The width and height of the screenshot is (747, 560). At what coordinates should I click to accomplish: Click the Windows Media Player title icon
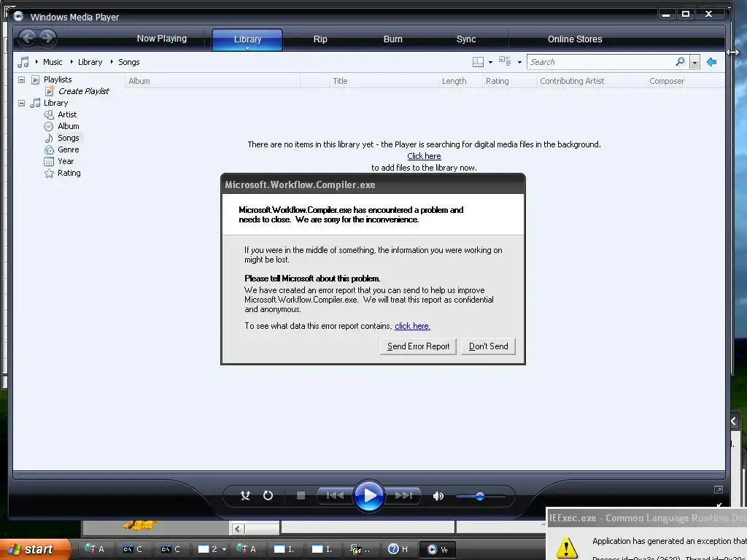coord(18,17)
